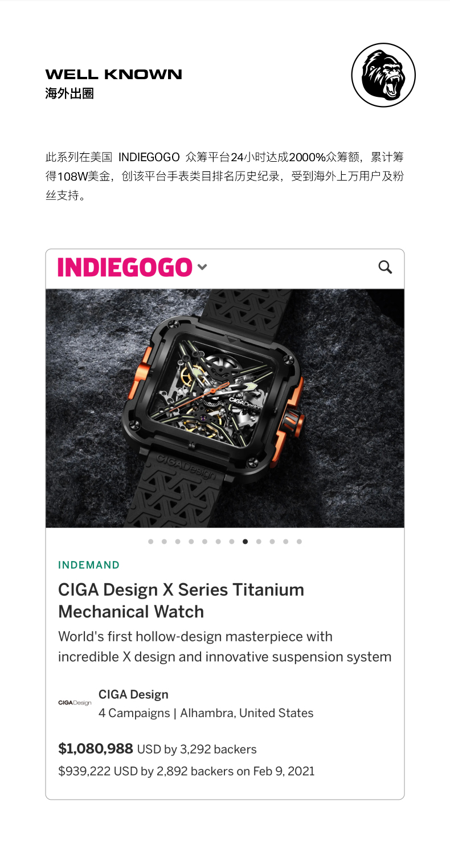Image resolution: width=450 pixels, height=868 pixels.
Task: Select the dot right after the active dot
Action: [259, 542]
